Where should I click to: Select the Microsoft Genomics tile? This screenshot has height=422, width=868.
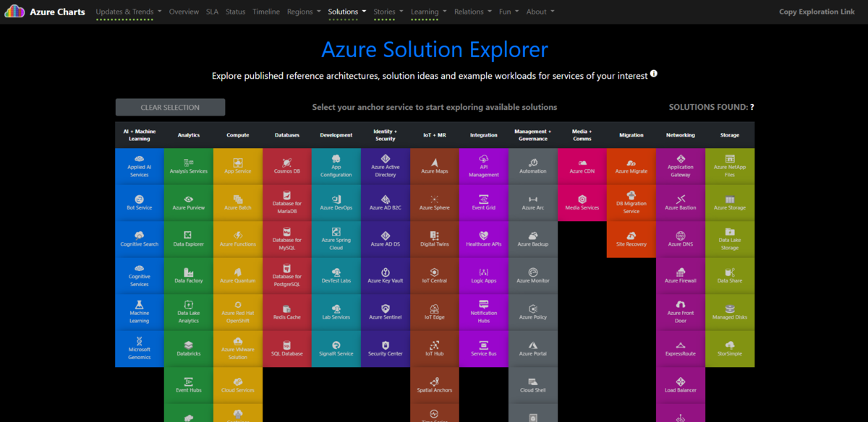(x=140, y=348)
